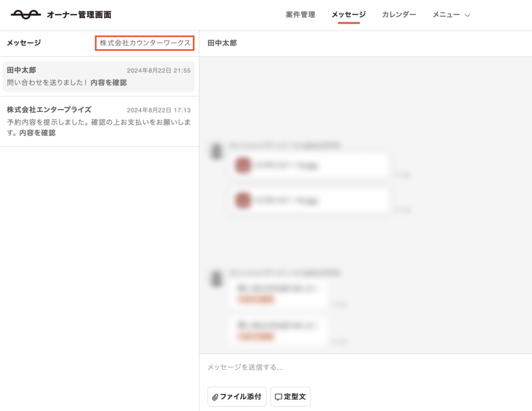The image size is (532, 411).
Task: Expand the メニュー dropdown chevron
Action: [468, 15]
